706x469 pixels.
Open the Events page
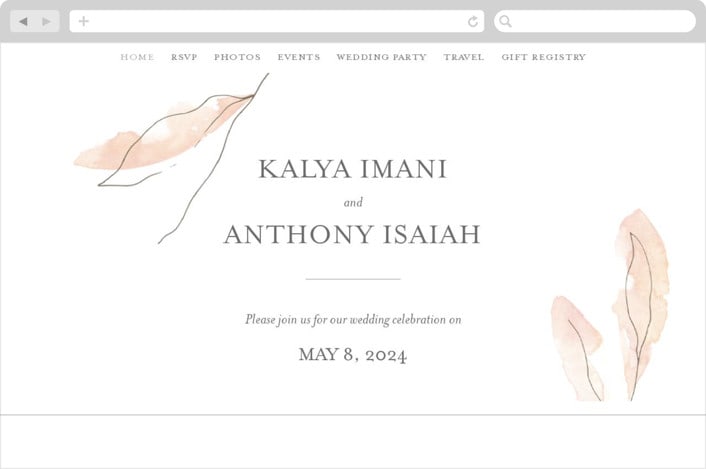click(x=299, y=57)
